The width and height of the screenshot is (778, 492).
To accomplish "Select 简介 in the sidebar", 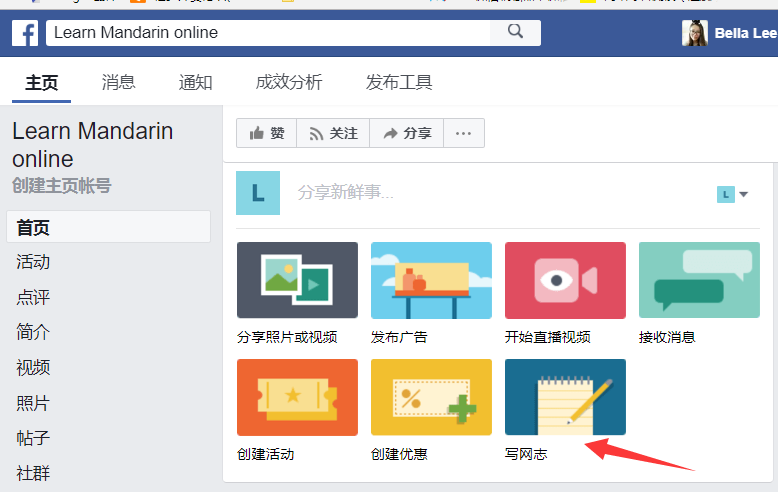I will point(33,332).
